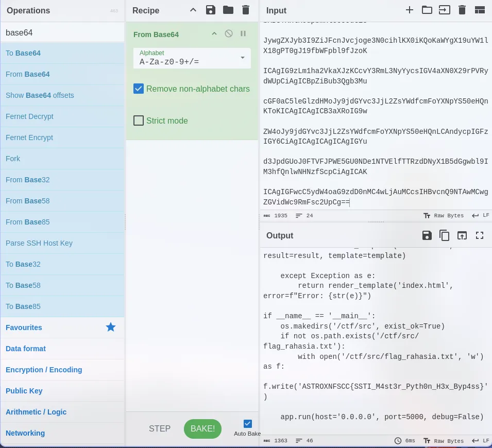
Task: Click the STEP button
Action: 160,429
